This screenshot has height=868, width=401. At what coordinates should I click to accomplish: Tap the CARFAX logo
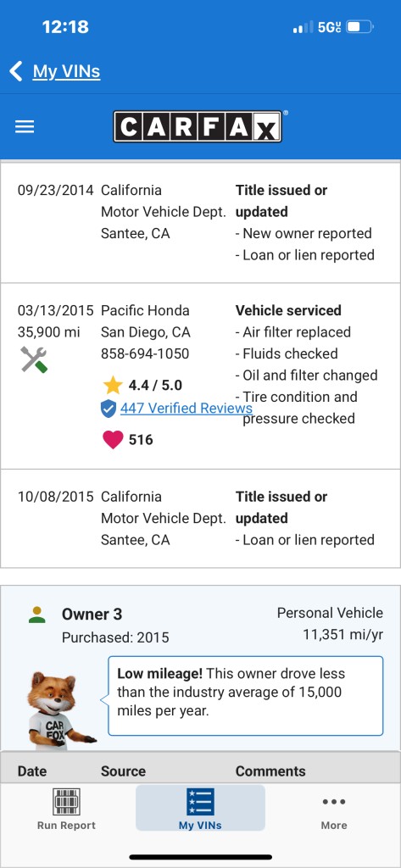(198, 127)
